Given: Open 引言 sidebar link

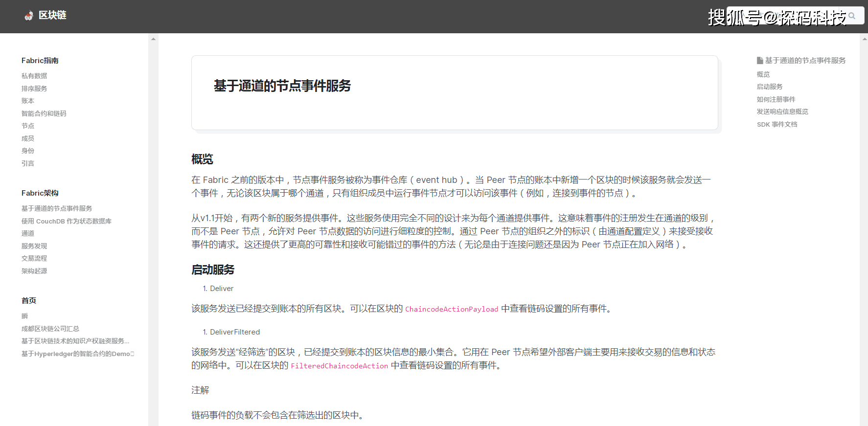Looking at the screenshot, I should [x=28, y=163].
